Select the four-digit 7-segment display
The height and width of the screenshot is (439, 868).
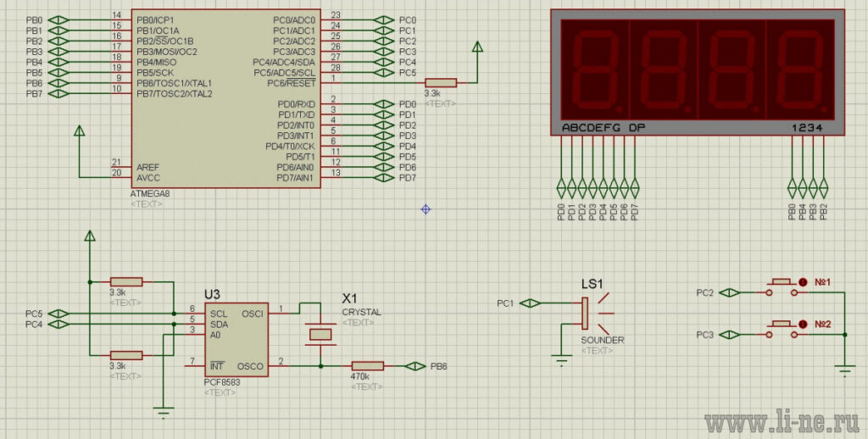(698, 72)
